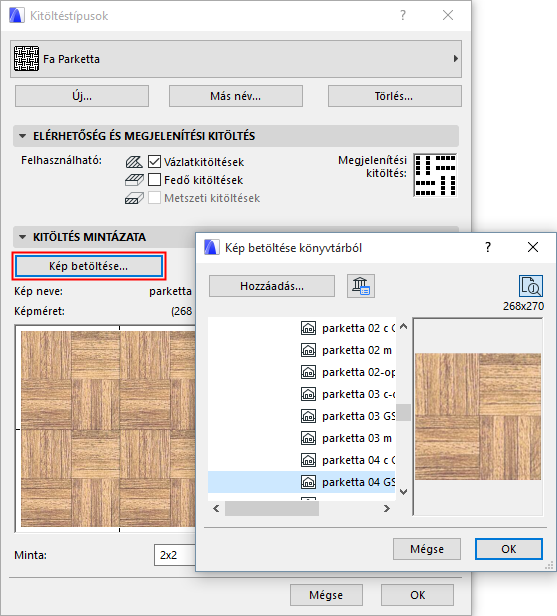Select parketta 03 GS item

coord(302,416)
